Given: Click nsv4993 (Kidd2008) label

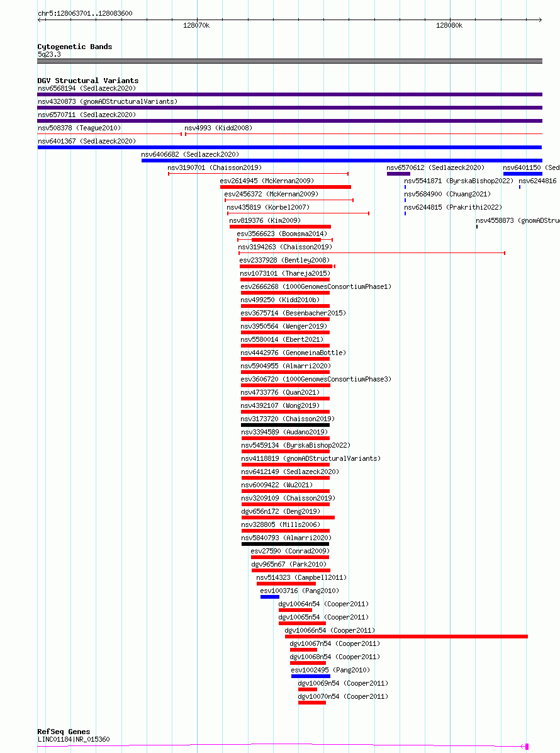Looking at the screenshot, I should pyautogui.click(x=218, y=128).
